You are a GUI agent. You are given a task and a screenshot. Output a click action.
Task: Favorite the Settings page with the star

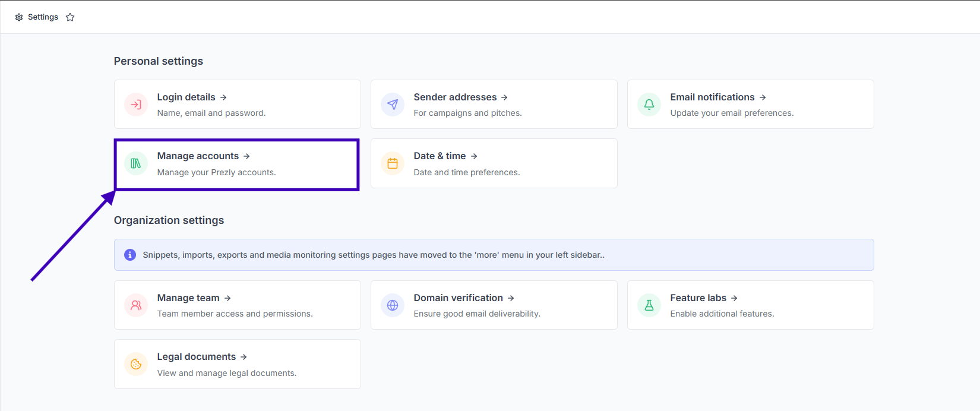tap(70, 17)
